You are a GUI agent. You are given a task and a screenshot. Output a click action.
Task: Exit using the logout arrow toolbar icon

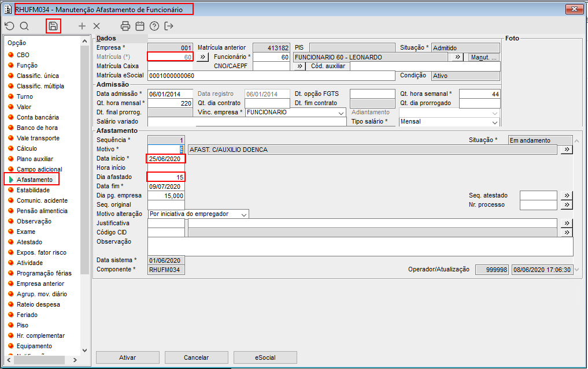(x=169, y=26)
